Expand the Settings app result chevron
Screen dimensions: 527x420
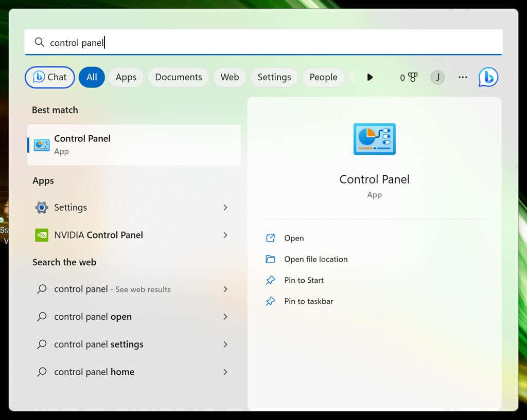click(x=225, y=207)
